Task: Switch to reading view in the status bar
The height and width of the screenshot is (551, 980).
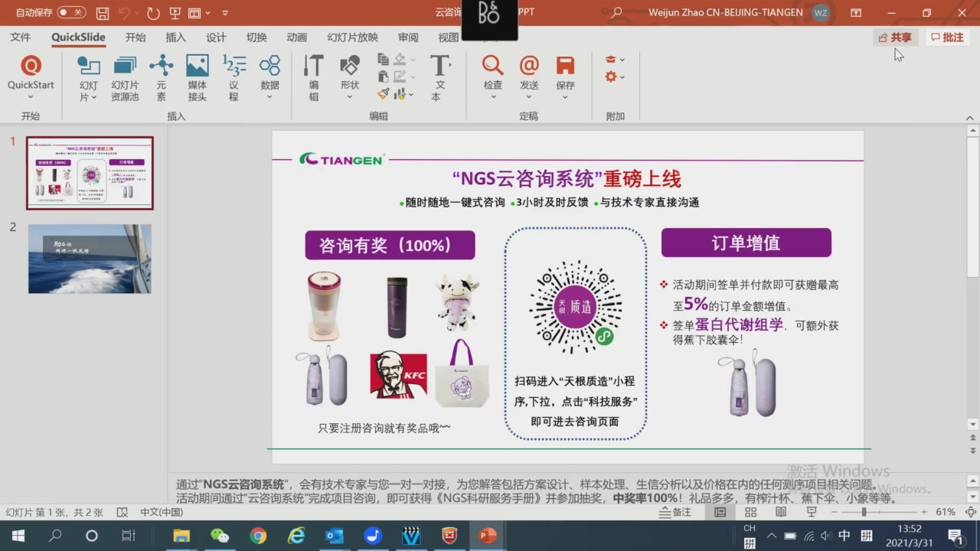Action: coord(782,512)
